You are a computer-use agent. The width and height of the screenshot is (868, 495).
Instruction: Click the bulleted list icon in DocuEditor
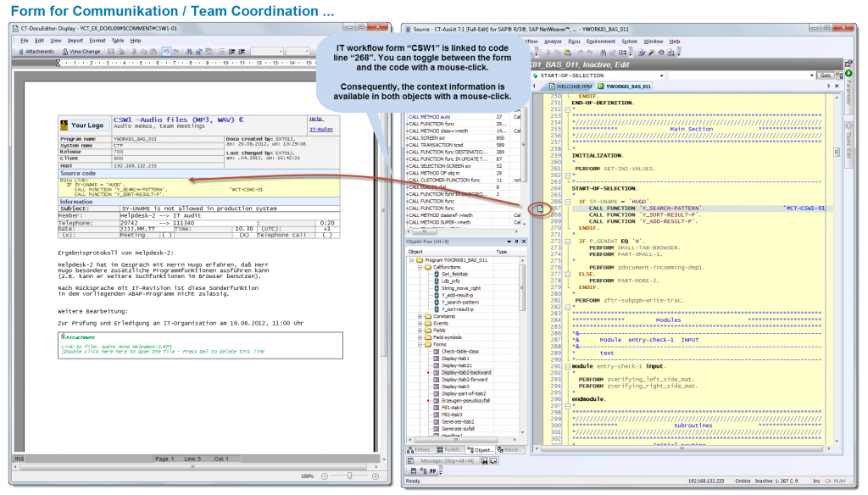click(220, 51)
